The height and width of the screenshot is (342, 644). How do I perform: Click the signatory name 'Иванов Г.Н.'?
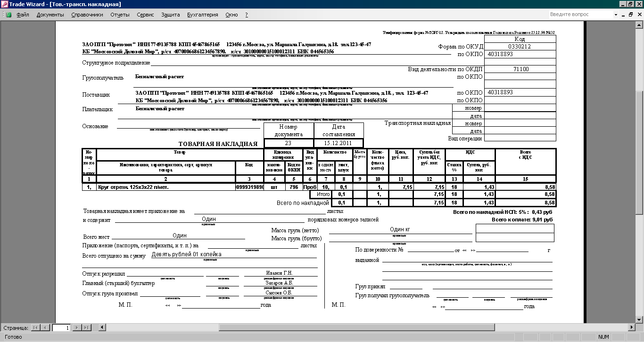[x=279, y=273]
